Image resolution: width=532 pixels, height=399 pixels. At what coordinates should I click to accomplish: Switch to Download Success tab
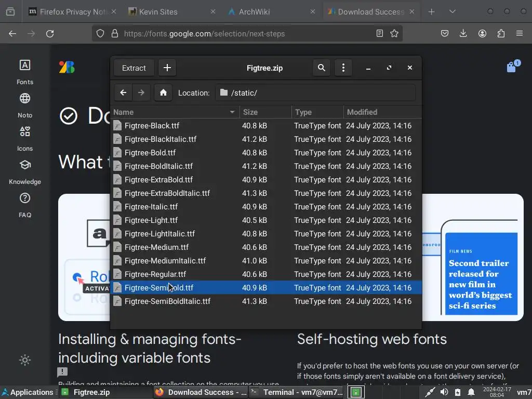371,12
